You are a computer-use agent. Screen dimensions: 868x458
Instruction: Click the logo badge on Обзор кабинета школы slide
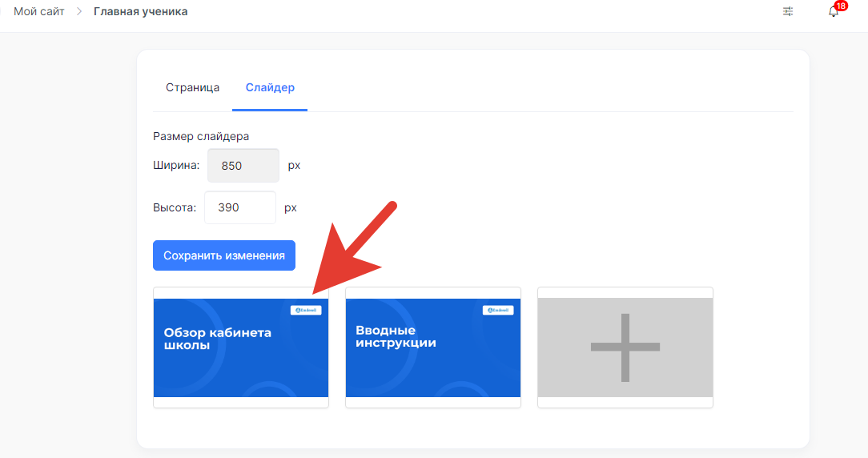[306, 310]
